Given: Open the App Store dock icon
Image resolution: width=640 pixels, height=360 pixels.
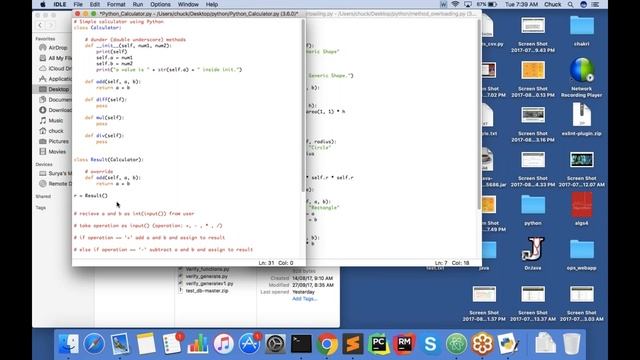Looking at the screenshot, I should point(249,344).
